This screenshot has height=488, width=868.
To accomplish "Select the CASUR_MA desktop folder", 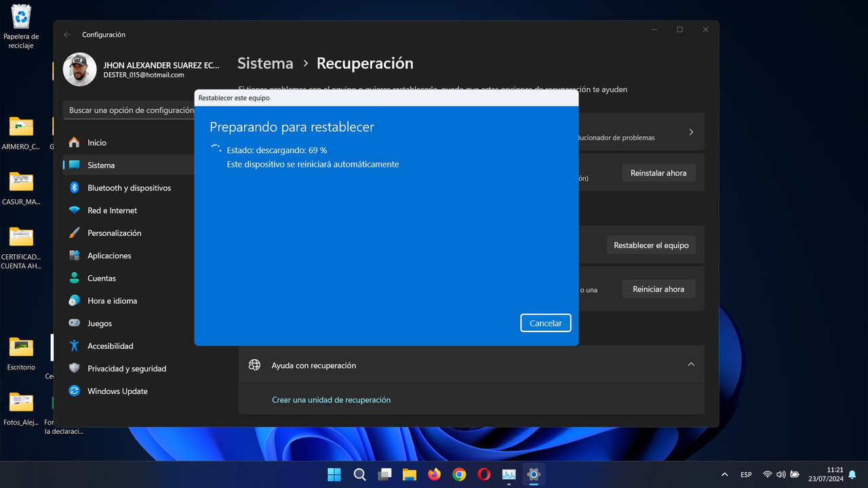I will click(21, 188).
